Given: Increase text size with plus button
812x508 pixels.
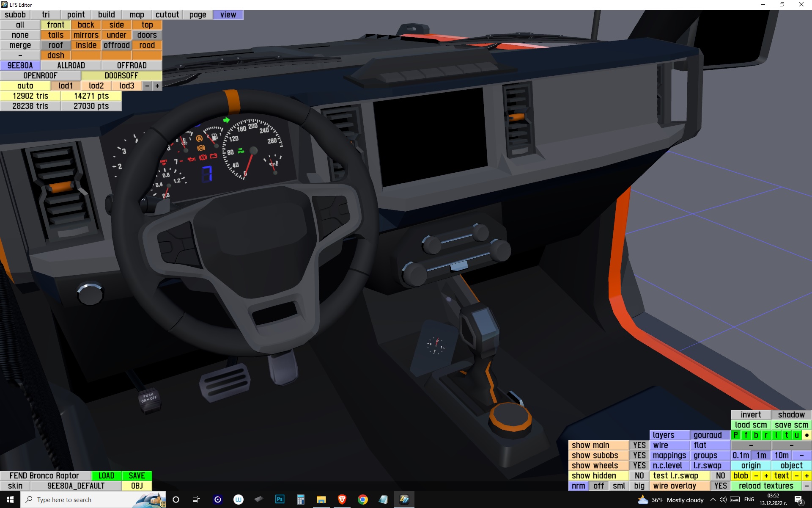Looking at the screenshot, I should point(807,476).
